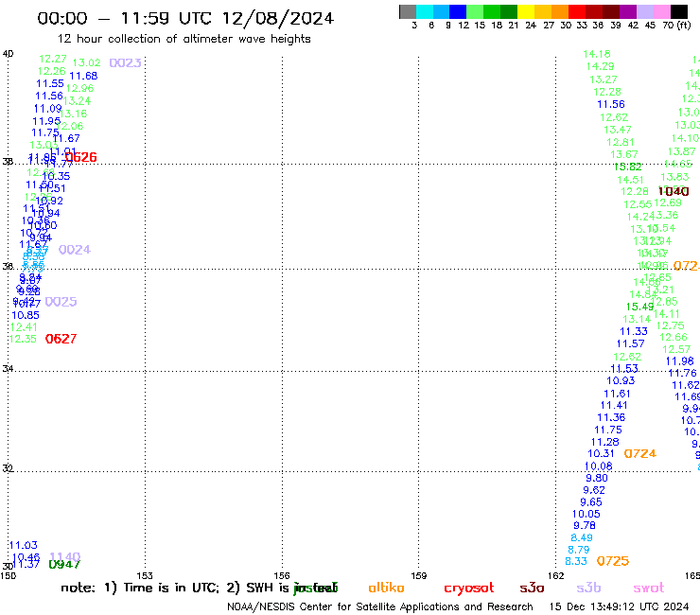The width and height of the screenshot is (700, 615).
Task: Click the wave height value 11.98
Action: click(x=679, y=361)
